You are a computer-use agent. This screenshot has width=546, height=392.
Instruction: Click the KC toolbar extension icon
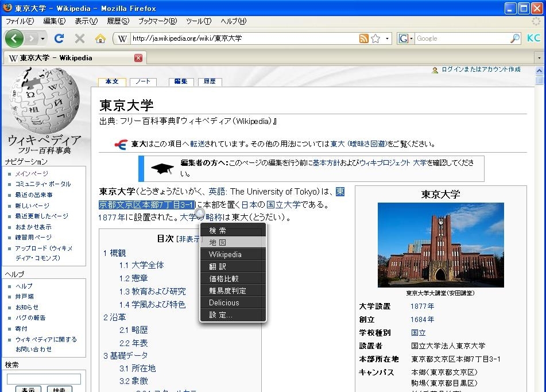(x=533, y=38)
